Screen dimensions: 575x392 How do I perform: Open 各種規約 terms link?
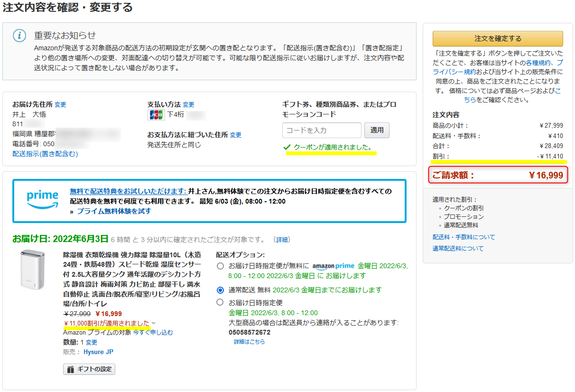pos(538,63)
